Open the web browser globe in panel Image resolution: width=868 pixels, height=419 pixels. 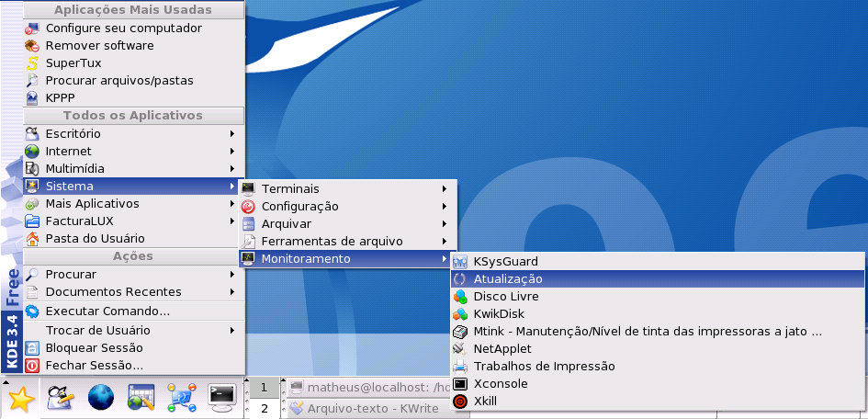tap(101, 398)
